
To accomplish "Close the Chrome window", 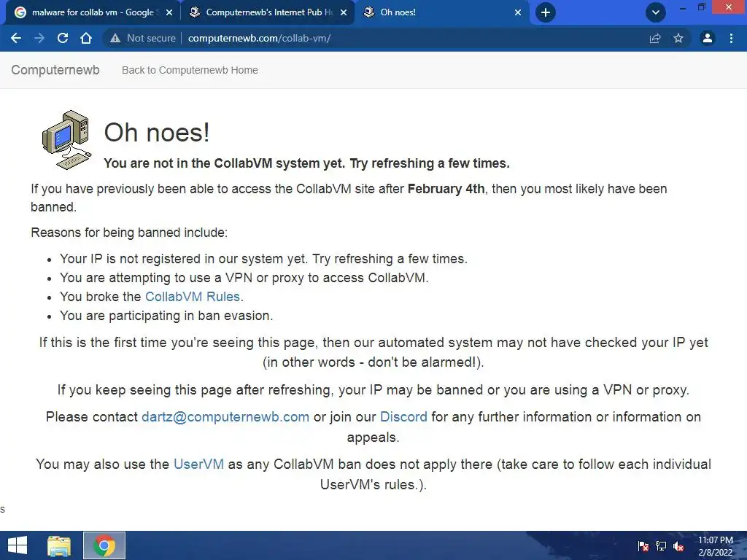I will (x=729, y=7).
